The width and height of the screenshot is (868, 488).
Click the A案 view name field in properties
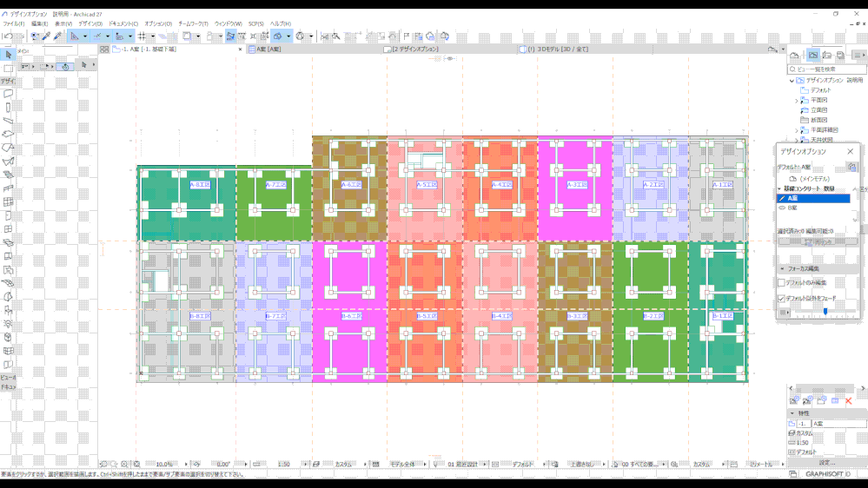click(838, 423)
